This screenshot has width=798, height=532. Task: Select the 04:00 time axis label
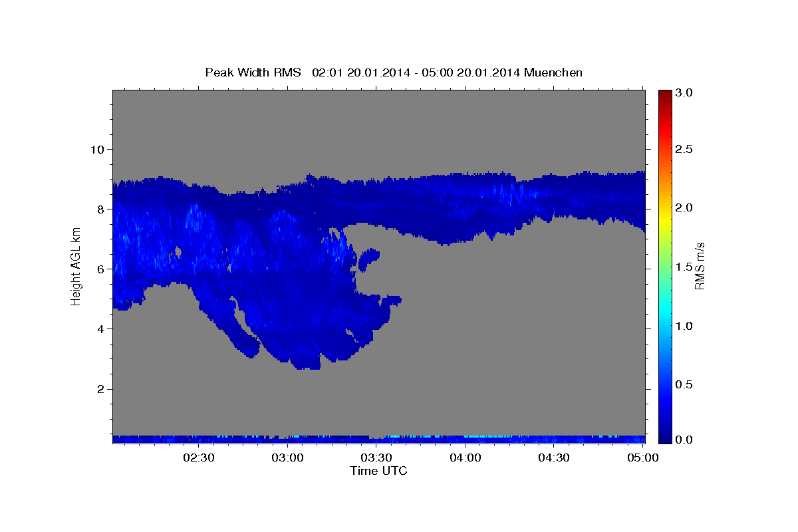coord(465,458)
